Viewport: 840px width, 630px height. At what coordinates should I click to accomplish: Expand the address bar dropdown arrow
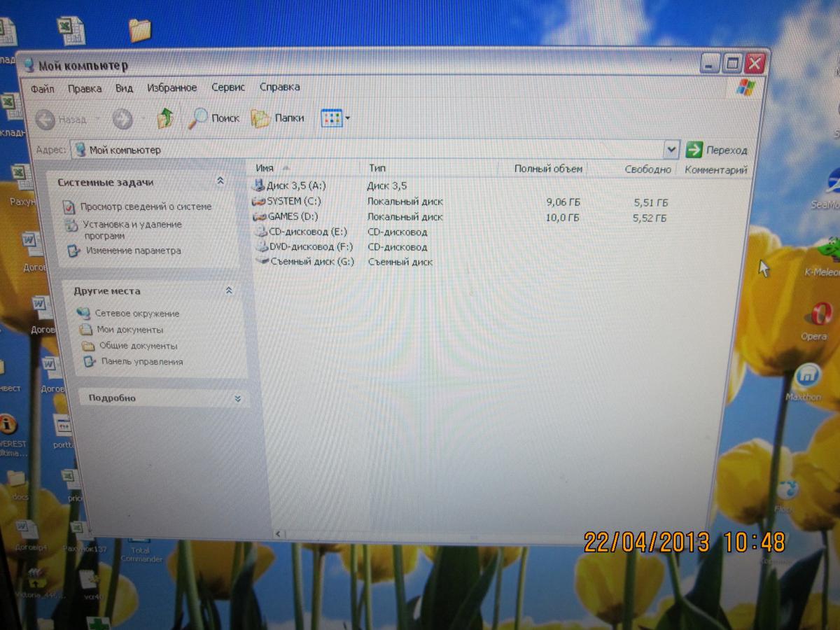tap(671, 150)
